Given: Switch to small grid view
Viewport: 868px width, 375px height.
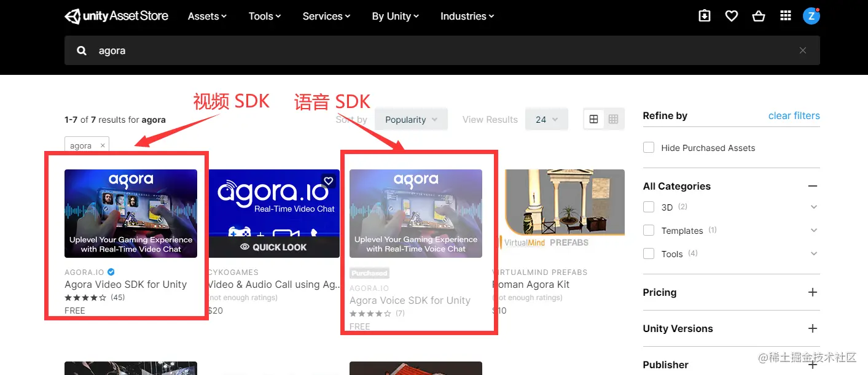Looking at the screenshot, I should click(x=613, y=119).
